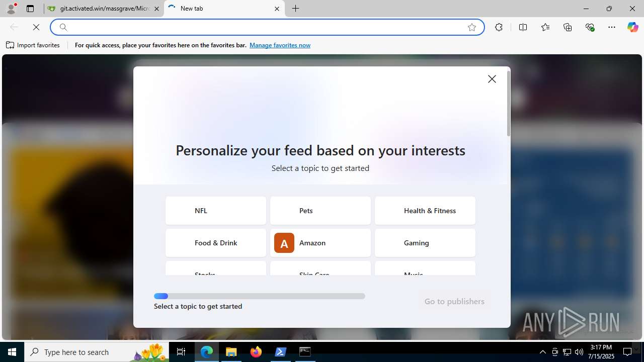The width and height of the screenshot is (644, 362).
Task: Open the volume tray icon
Action: point(579,352)
